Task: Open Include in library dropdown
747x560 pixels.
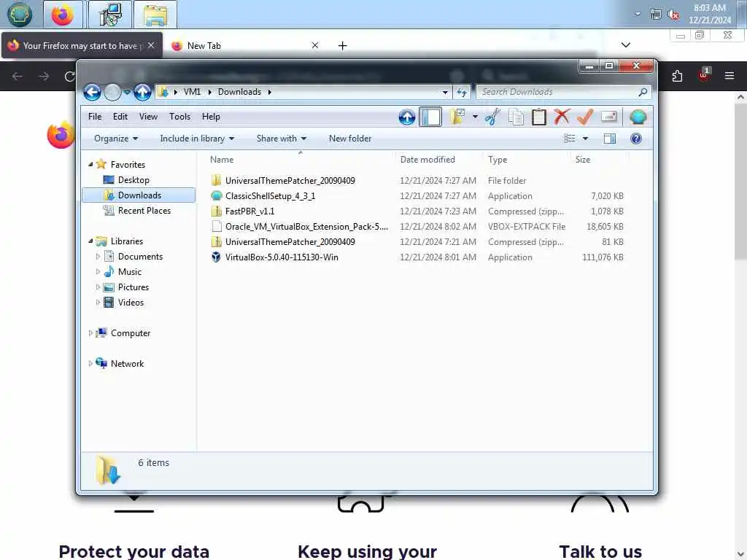Action: coord(197,139)
